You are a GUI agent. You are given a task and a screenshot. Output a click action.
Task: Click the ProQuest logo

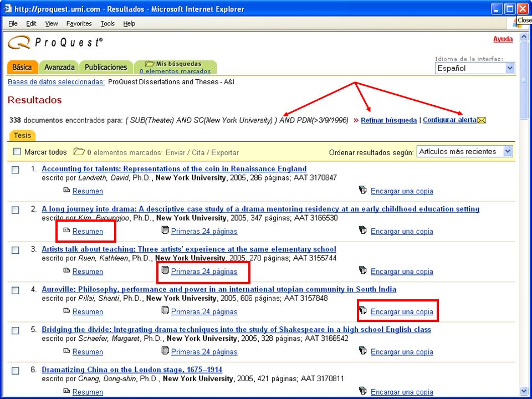(x=55, y=43)
